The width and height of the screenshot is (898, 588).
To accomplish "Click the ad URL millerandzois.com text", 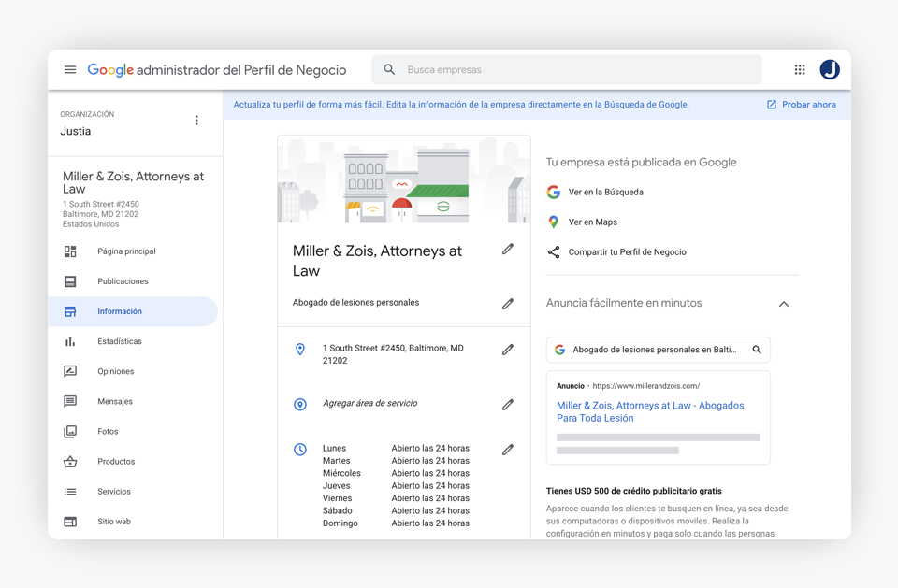I will point(646,386).
